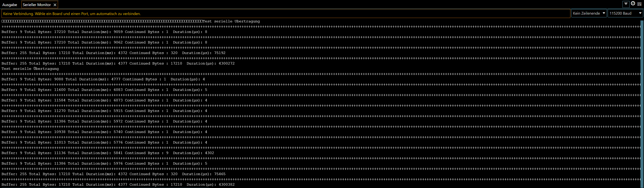Click the vertical scrollbar of the output
This screenshot has height=188, width=644.
coord(642,100)
